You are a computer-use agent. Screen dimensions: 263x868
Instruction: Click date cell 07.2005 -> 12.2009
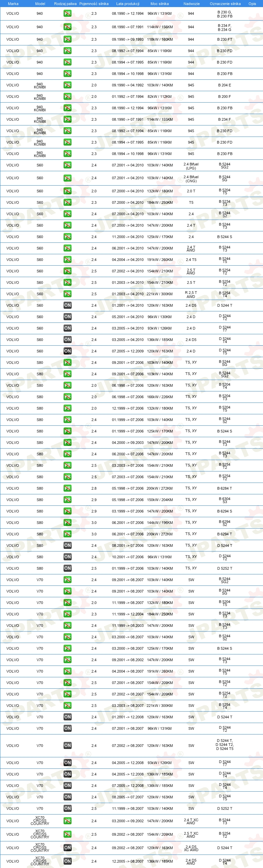[128, 351]
